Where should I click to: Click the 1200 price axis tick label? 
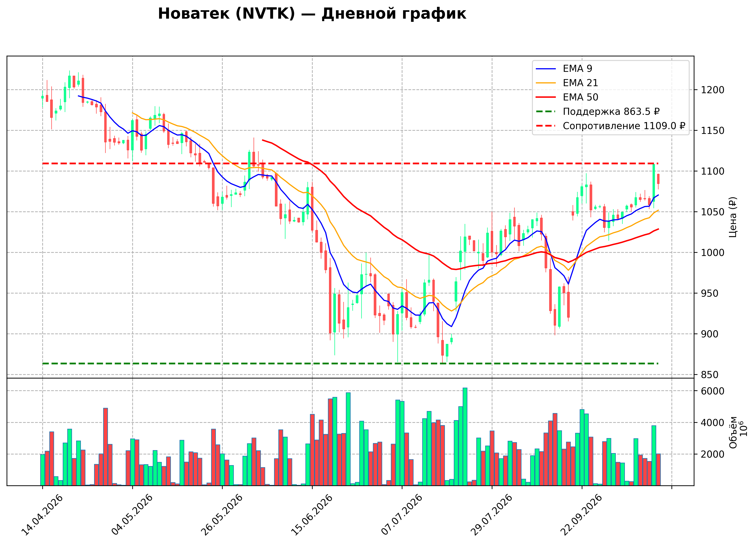tap(712, 90)
